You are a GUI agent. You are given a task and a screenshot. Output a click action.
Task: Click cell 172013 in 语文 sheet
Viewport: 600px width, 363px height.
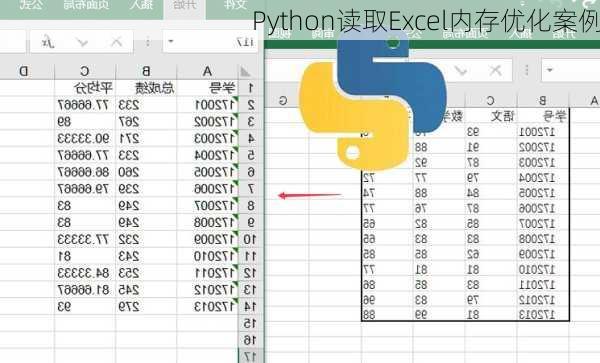[543, 315]
